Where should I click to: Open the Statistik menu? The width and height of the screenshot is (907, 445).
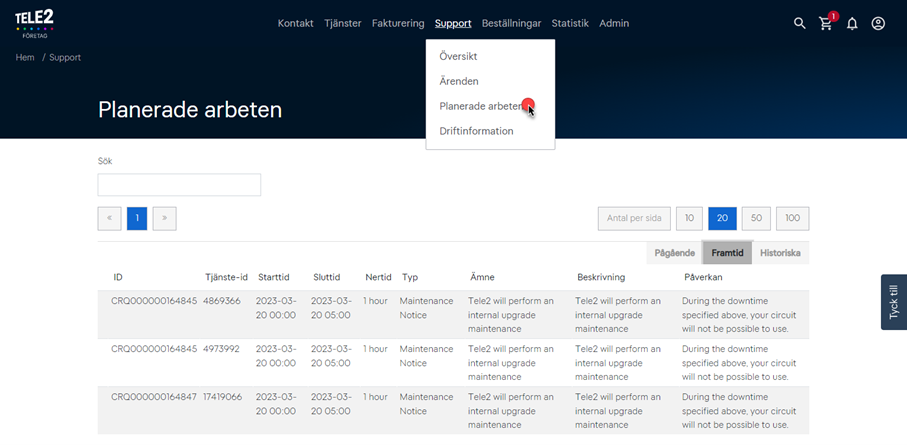click(x=570, y=23)
